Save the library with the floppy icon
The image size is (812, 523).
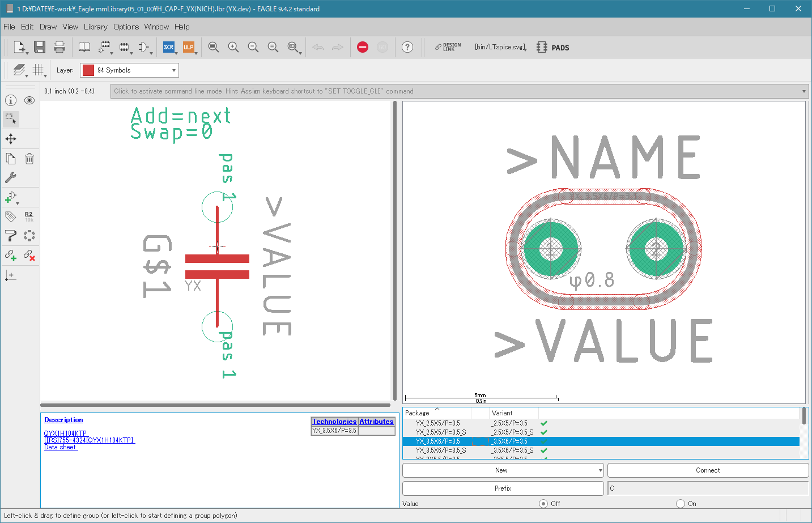pyautogui.click(x=40, y=47)
